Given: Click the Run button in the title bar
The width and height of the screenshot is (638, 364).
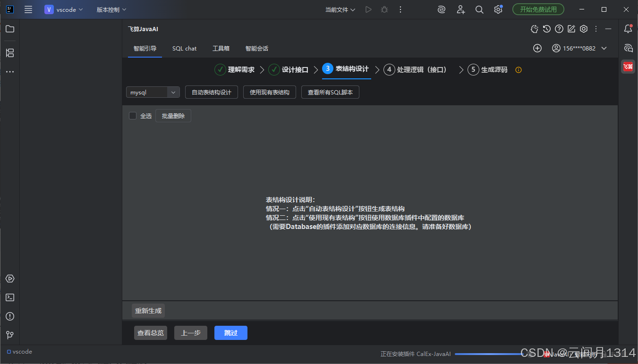Looking at the screenshot, I should 368,9.
